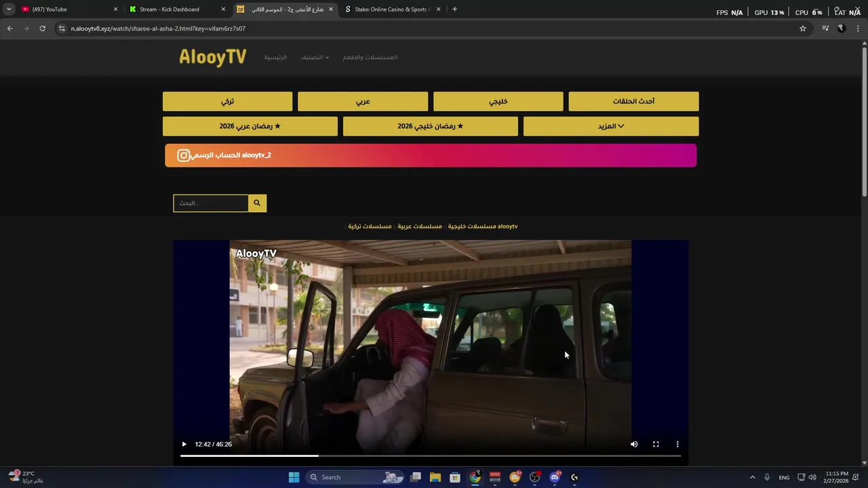Click the video time 12:42 / 46:26

(213, 445)
